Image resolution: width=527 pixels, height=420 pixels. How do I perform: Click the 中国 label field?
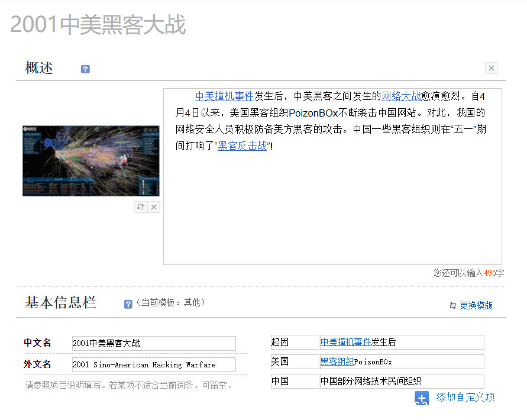[295, 381]
